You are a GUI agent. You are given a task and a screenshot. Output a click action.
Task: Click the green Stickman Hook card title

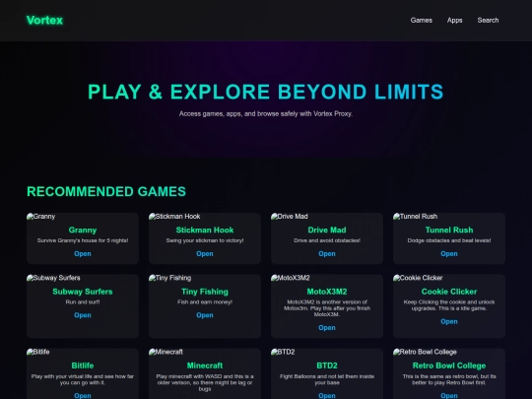tap(205, 230)
